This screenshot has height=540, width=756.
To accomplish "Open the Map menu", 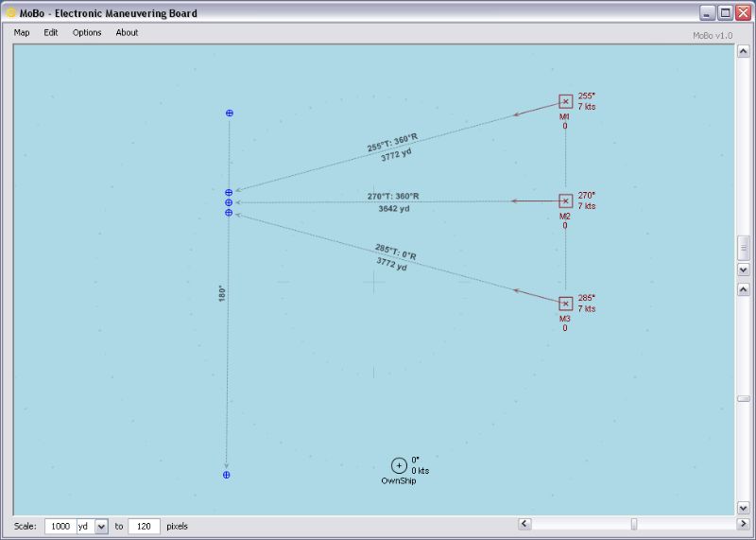I will [22, 32].
